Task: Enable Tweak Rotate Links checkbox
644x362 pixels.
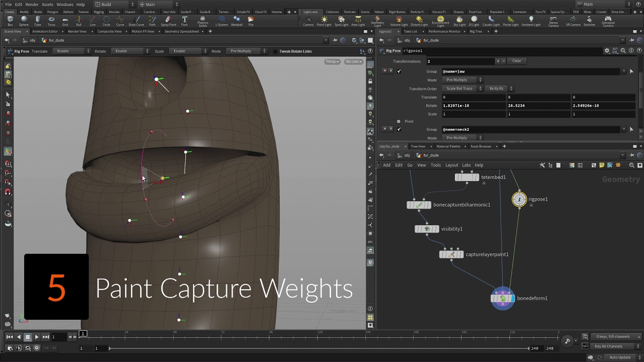Action: point(275,51)
